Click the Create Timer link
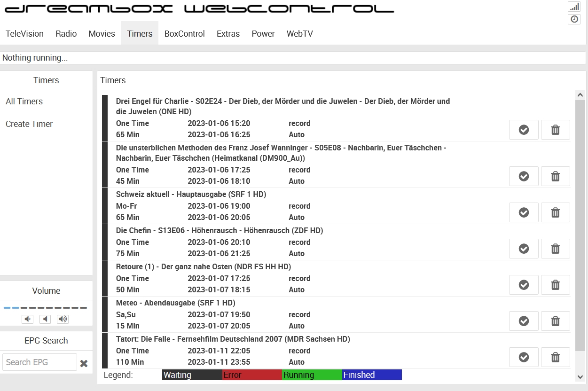The image size is (588, 391). (x=29, y=124)
